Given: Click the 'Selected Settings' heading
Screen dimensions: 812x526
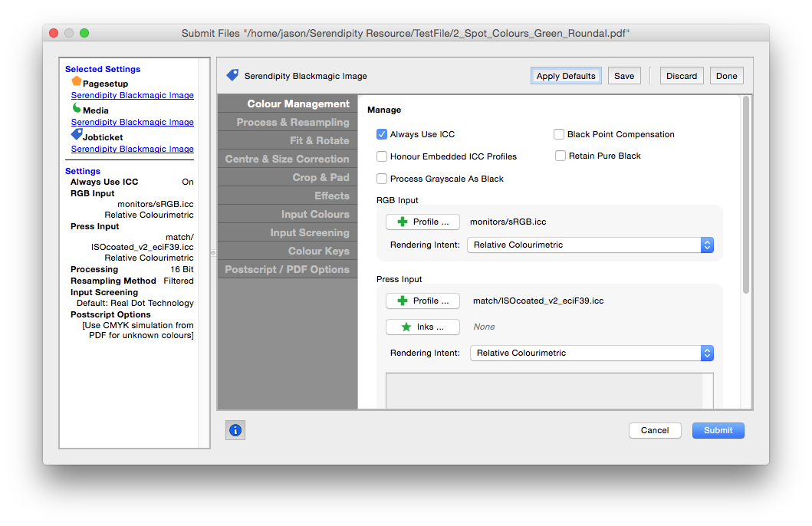Looking at the screenshot, I should [x=103, y=69].
